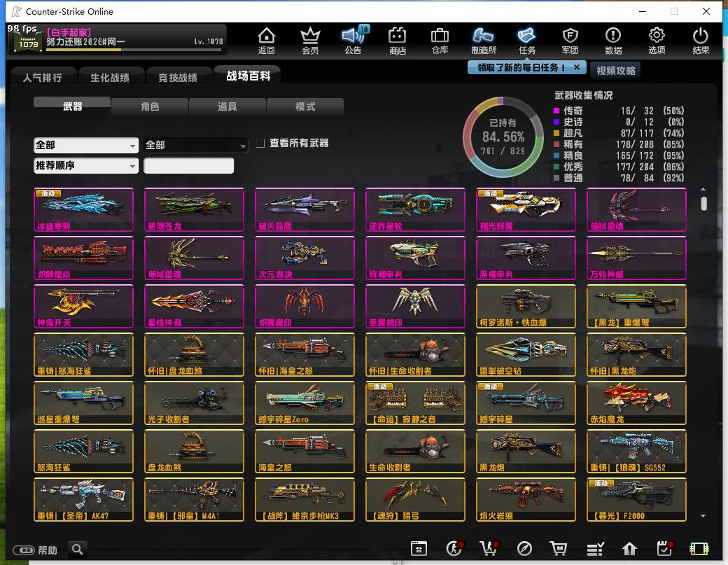Open the 会员 crown icon
728x565 pixels.
310,41
